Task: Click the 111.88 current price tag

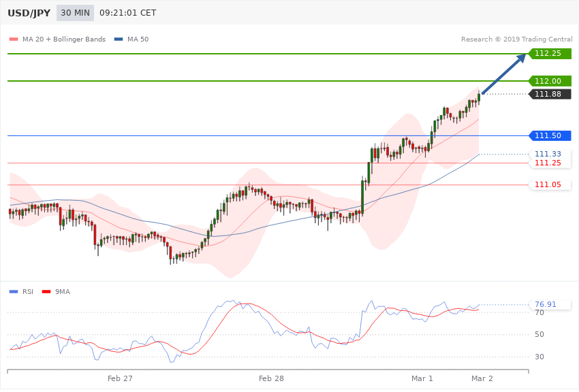Action: point(550,94)
